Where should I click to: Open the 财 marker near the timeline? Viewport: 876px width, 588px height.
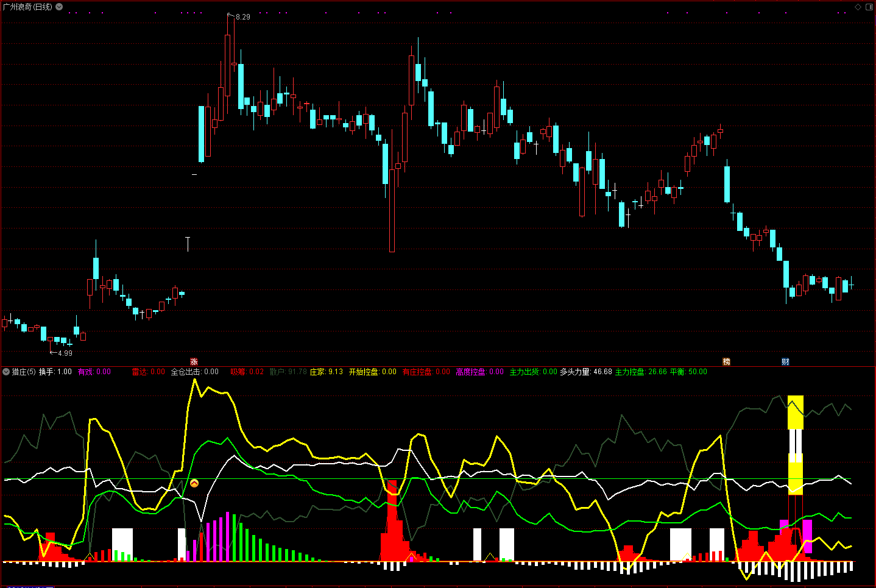coord(785,362)
